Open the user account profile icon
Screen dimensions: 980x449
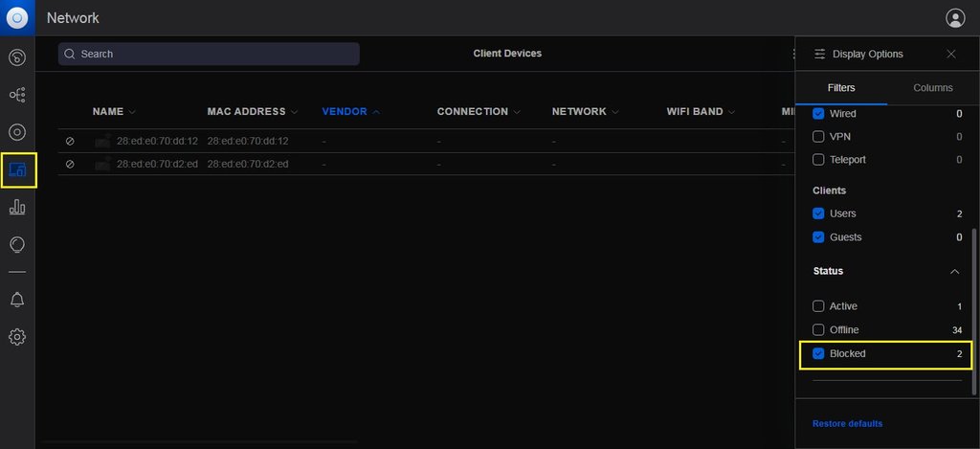coord(954,18)
